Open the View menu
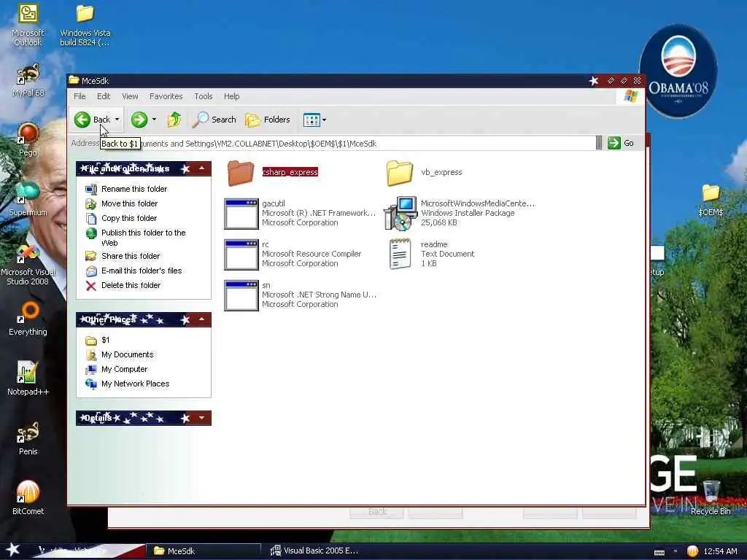The height and width of the screenshot is (560, 747). pos(130,96)
